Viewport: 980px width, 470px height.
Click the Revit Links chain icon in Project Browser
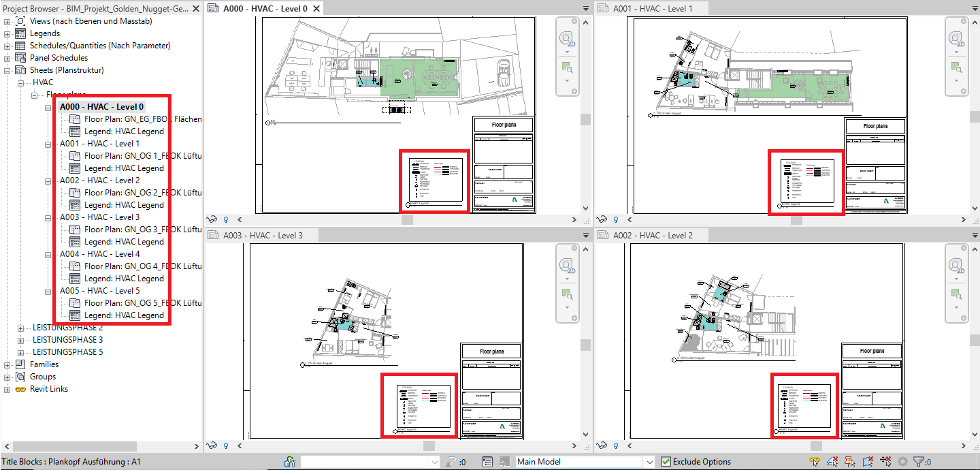click(20, 389)
